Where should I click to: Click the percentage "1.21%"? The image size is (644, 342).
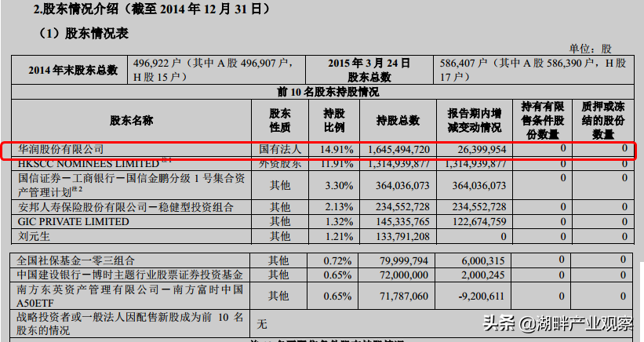(x=339, y=236)
